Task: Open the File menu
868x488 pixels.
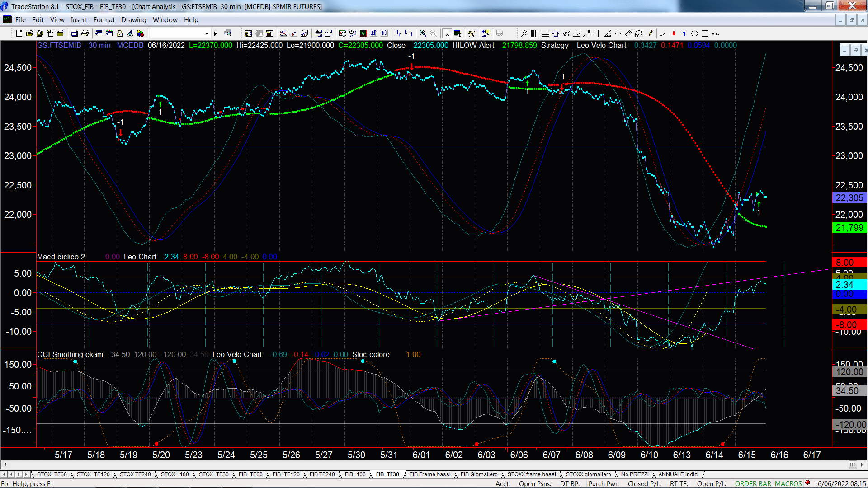Action: pyautogui.click(x=20, y=20)
